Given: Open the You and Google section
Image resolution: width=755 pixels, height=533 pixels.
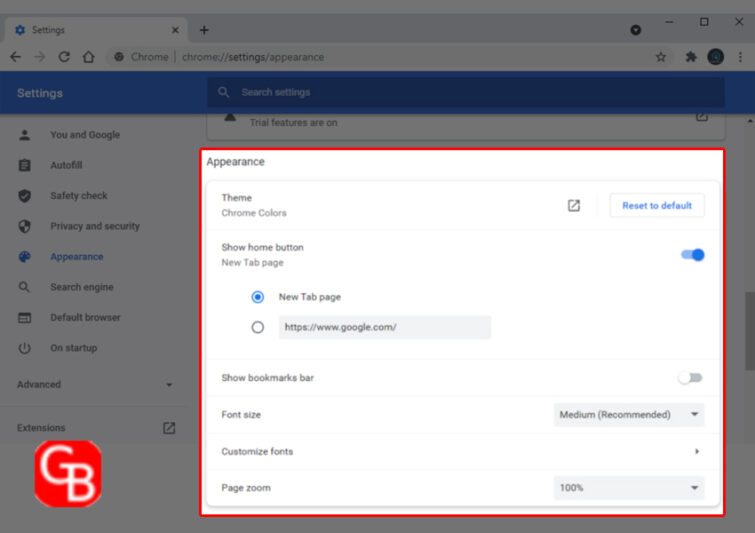Looking at the screenshot, I should click(85, 135).
